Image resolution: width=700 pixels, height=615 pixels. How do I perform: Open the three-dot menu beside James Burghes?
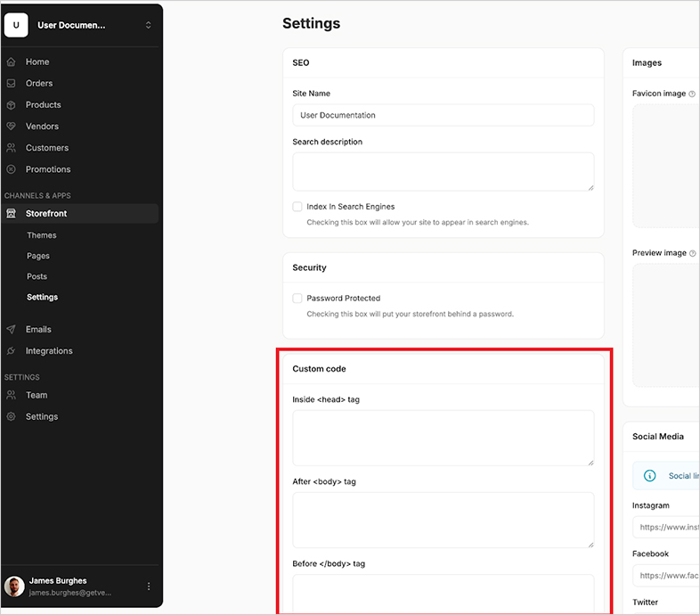click(149, 586)
